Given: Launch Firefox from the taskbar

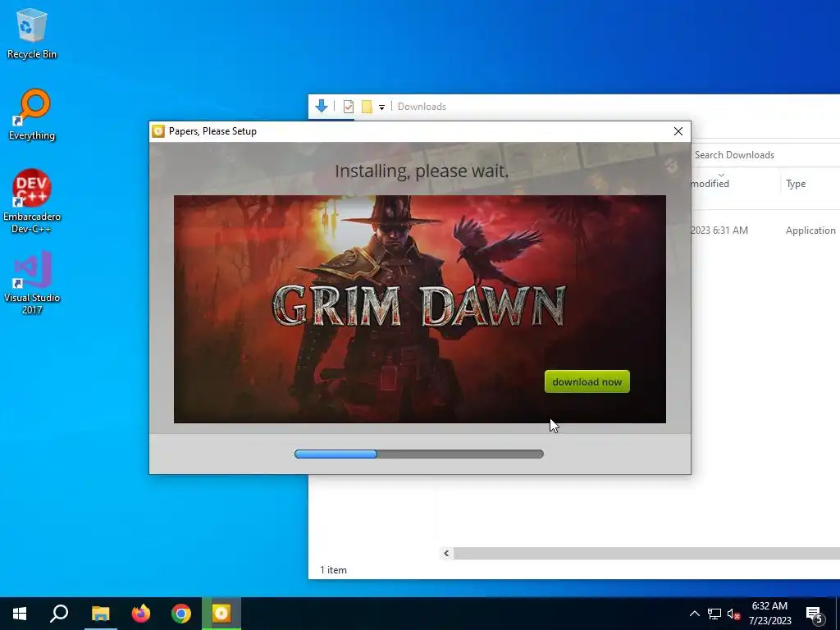Looking at the screenshot, I should (x=141, y=614).
